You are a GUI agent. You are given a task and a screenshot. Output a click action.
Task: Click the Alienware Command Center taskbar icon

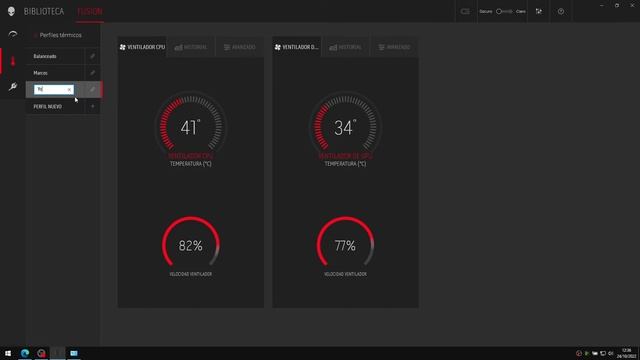[x=58, y=353]
